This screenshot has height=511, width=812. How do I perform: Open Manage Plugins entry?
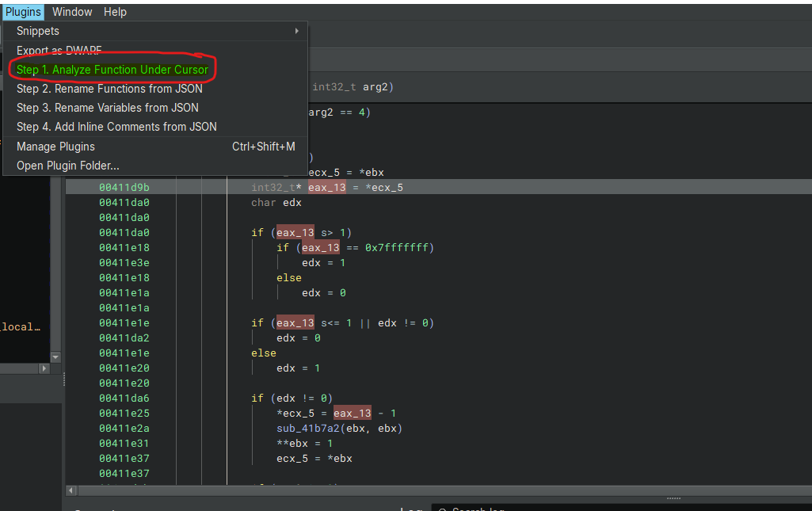point(55,147)
